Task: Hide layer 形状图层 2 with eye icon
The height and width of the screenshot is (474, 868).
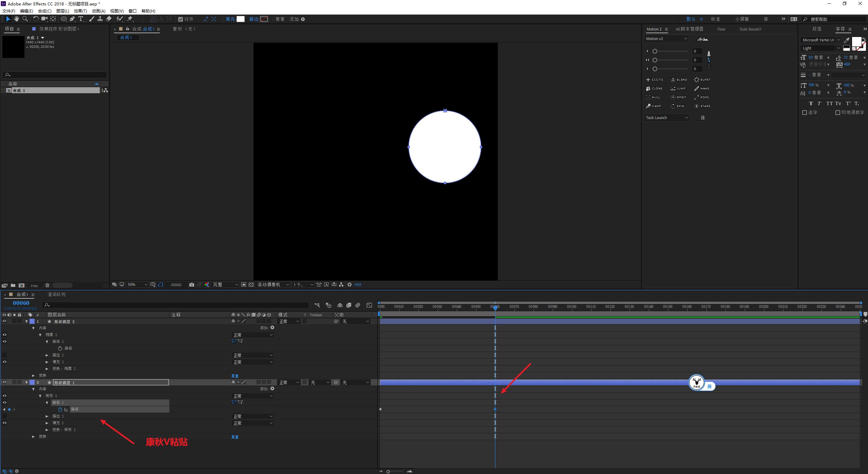Action: [4, 321]
